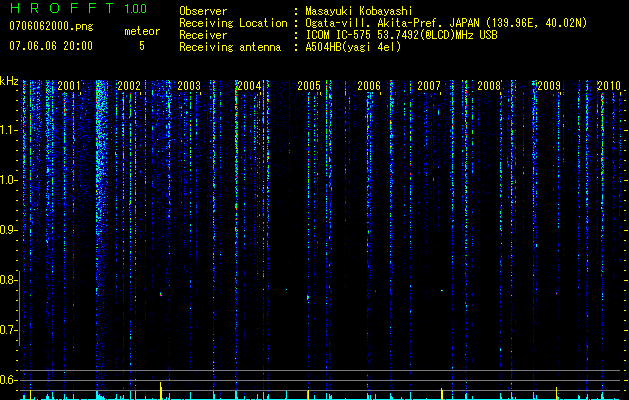
Task: Click the 2001 time marker
Action: (69, 85)
